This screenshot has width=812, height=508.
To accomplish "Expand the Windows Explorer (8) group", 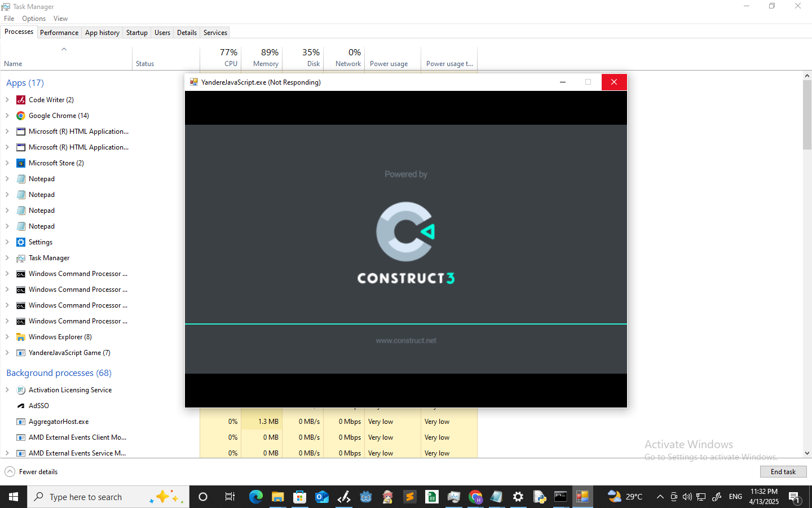I will pyautogui.click(x=7, y=337).
